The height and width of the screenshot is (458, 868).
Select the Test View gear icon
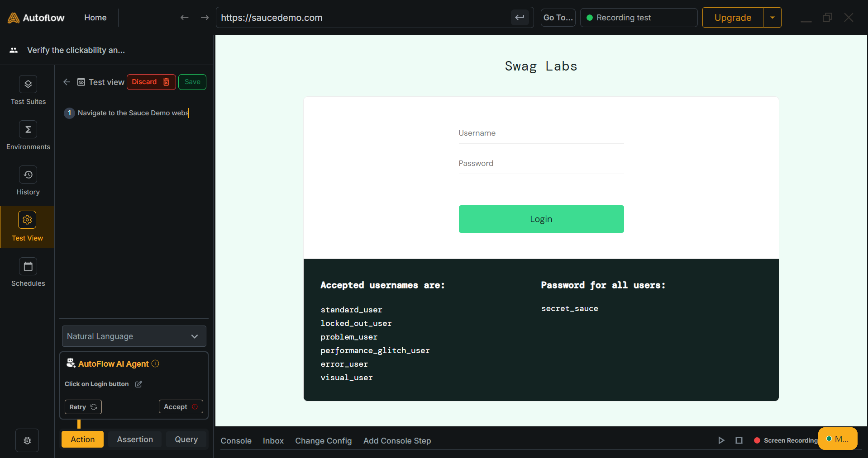click(x=27, y=220)
